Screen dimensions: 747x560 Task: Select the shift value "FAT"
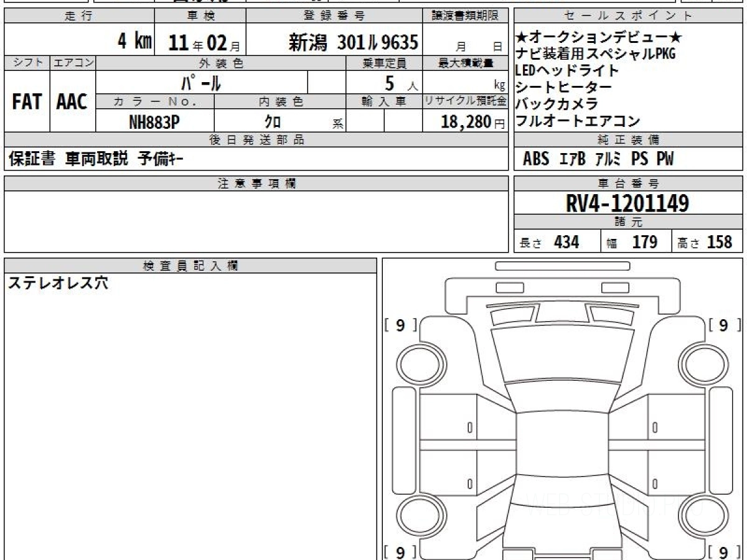(26, 102)
